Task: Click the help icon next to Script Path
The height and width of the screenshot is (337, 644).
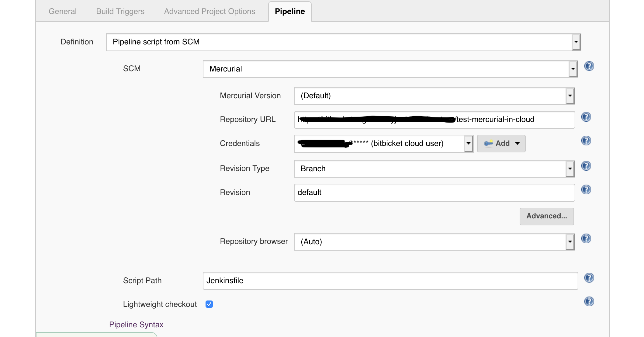Action: click(590, 278)
